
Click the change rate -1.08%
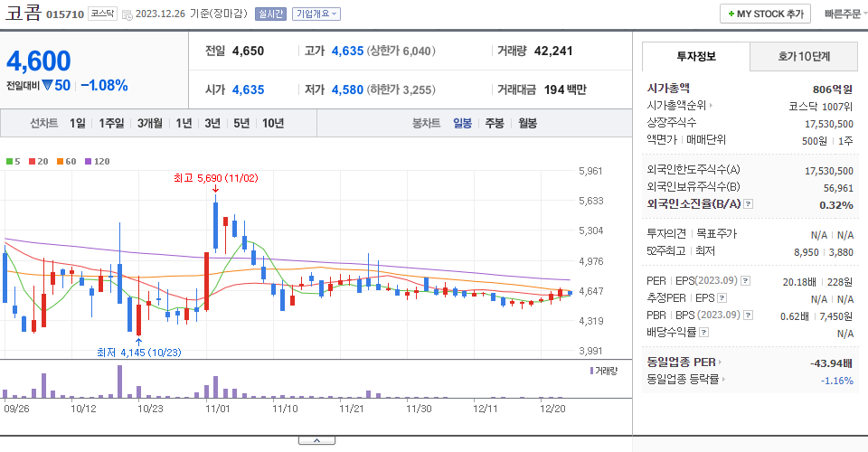point(104,85)
